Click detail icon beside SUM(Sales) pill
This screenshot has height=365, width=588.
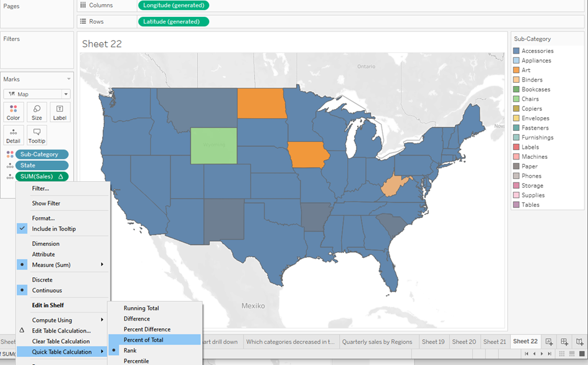(10, 176)
